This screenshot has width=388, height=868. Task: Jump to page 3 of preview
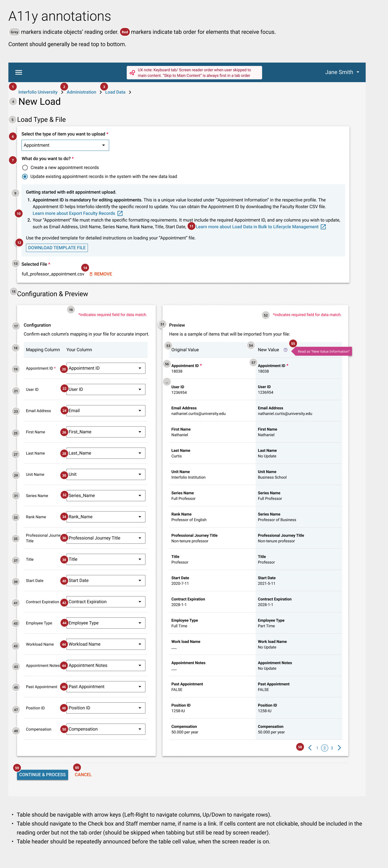point(332,748)
